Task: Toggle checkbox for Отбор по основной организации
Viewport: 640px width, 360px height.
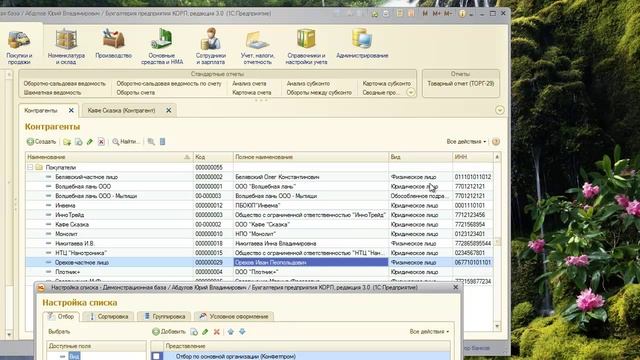Action: 156,356
